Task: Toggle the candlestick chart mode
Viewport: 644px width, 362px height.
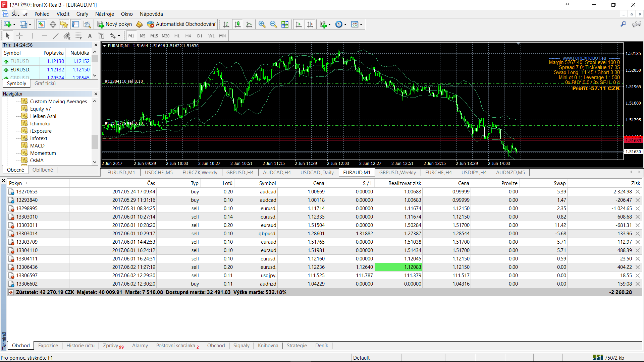Action: point(237,24)
